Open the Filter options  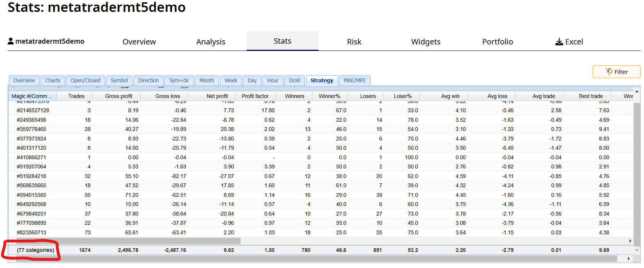pos(616,72)
